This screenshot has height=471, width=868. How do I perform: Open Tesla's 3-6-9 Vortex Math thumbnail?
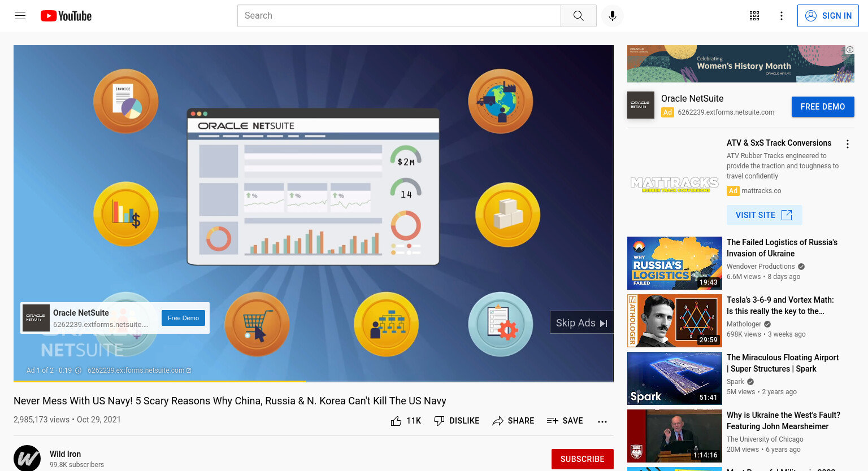675,321
